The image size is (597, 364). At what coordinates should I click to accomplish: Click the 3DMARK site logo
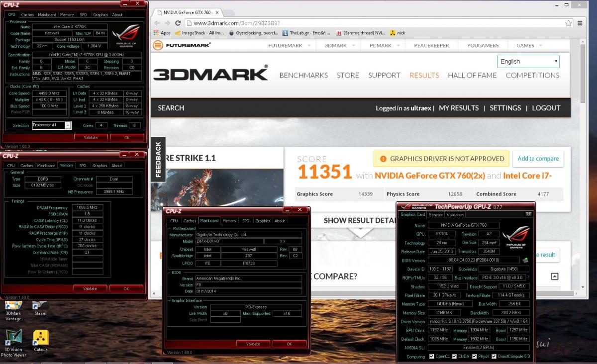[x=210, y=74]
